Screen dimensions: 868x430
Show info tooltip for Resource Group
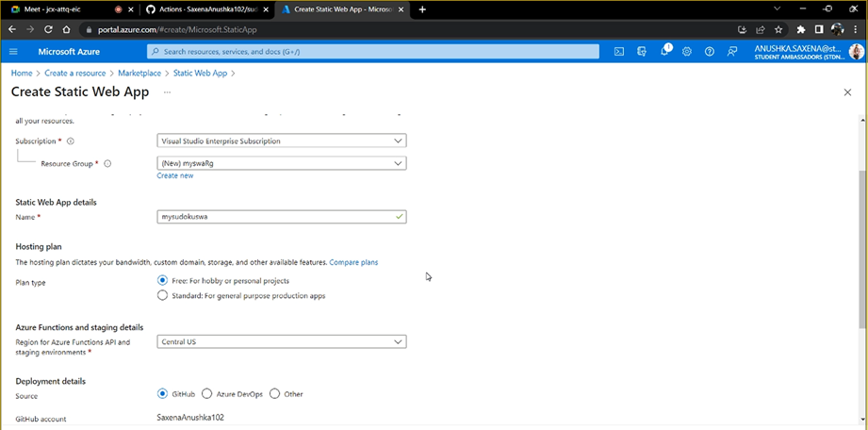pyautogui.click(x=107, y=163)
